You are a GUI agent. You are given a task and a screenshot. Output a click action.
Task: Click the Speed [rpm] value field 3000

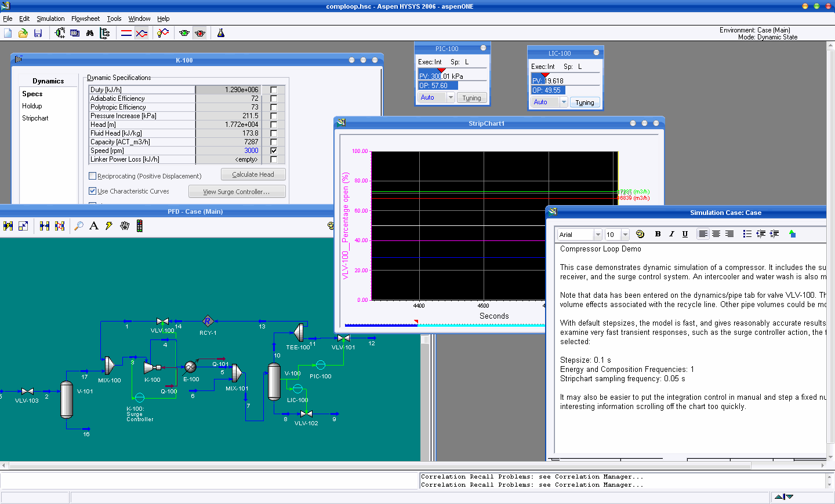click(x=228, y=151)
